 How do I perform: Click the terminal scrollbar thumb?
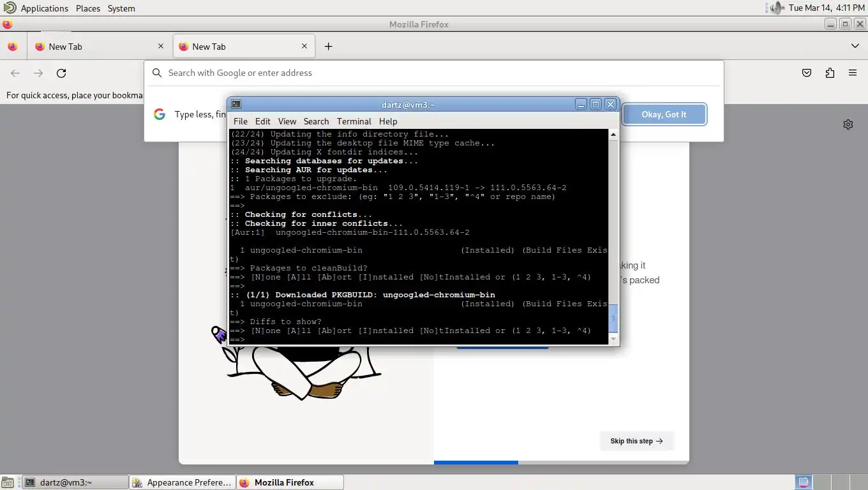pos(613,319)
